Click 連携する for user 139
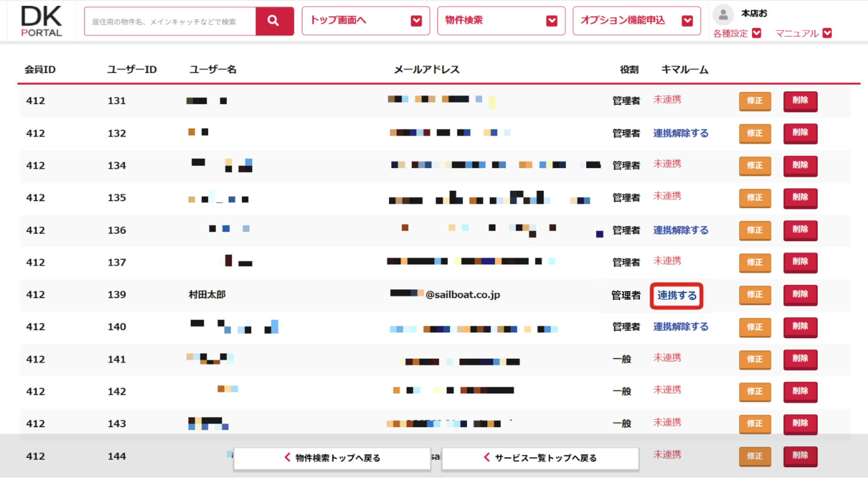Image resolution: width=868 pixels, height=484 pixels. pyautogui.click(x=677, y=295)
